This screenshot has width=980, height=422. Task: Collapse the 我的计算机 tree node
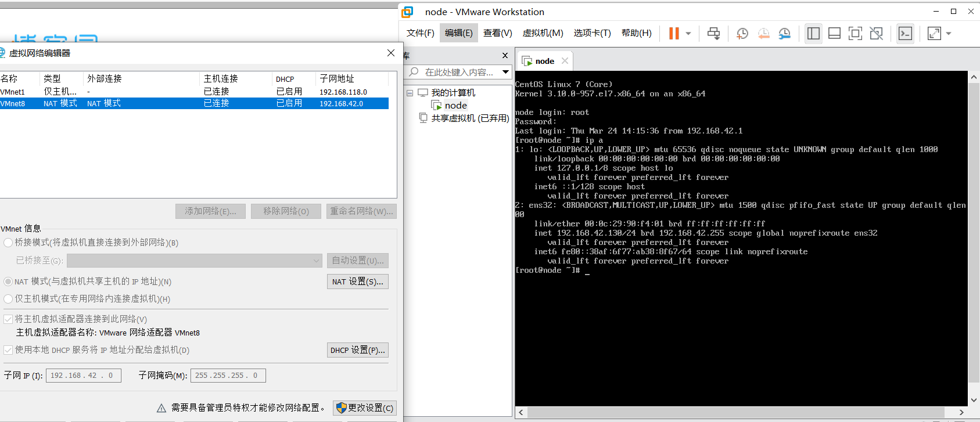pos(410,93)
